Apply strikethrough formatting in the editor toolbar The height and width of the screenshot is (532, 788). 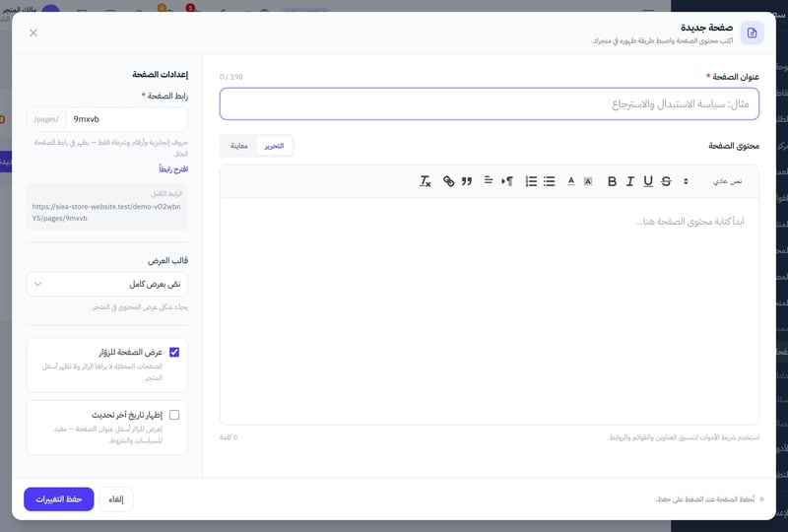point(666,181)
